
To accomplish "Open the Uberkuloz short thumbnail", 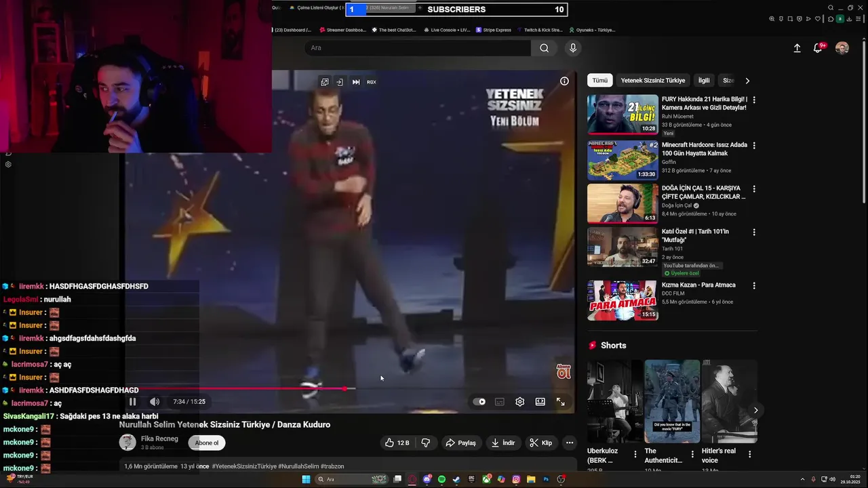I will [x=614, y=401].
